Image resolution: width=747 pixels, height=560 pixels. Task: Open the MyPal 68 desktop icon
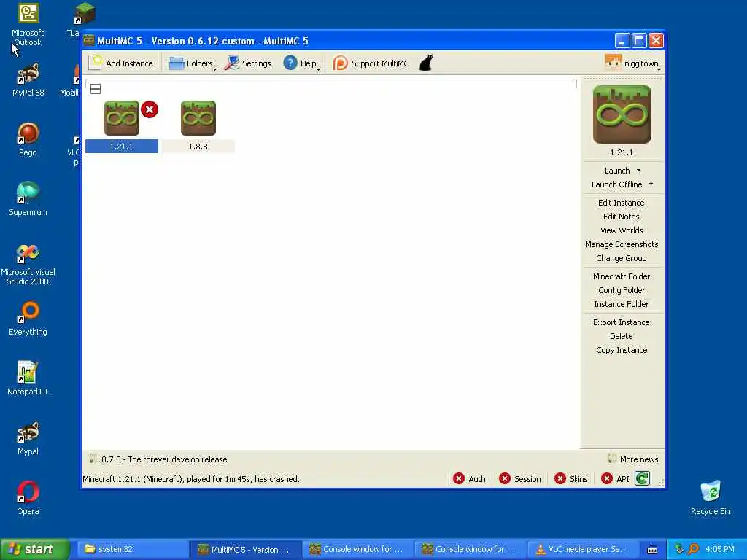pyautogui.click(x=28, y=79)
